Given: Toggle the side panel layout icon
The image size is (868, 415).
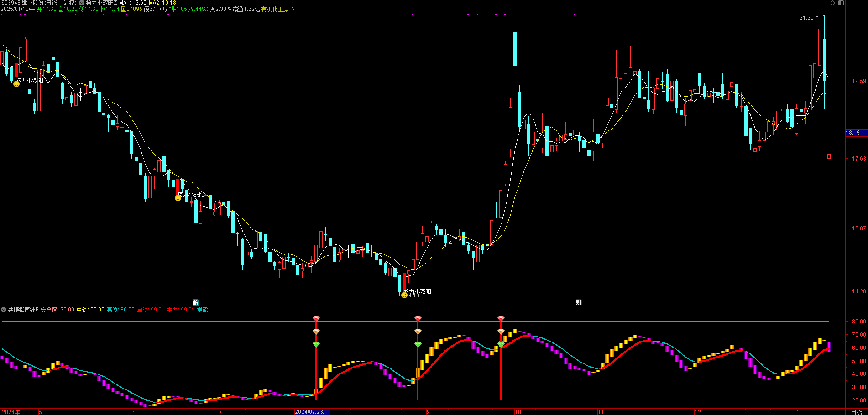Looking at the screenshot, I should 841,3.
